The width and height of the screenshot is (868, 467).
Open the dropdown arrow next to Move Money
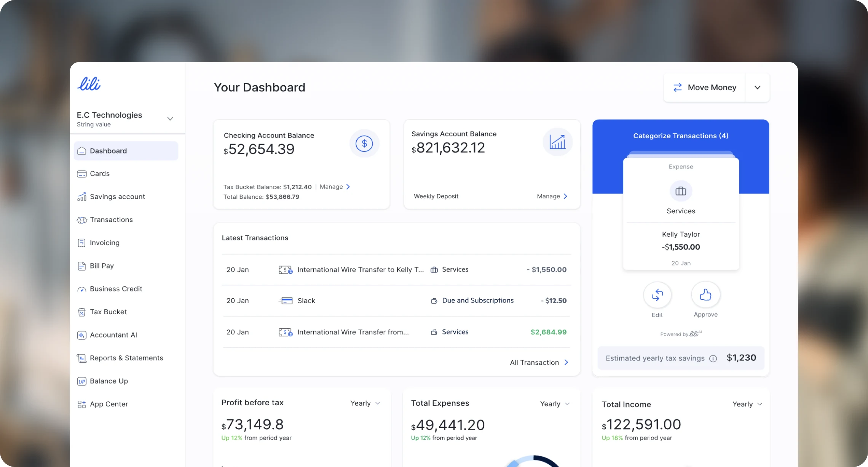[757, 88]
